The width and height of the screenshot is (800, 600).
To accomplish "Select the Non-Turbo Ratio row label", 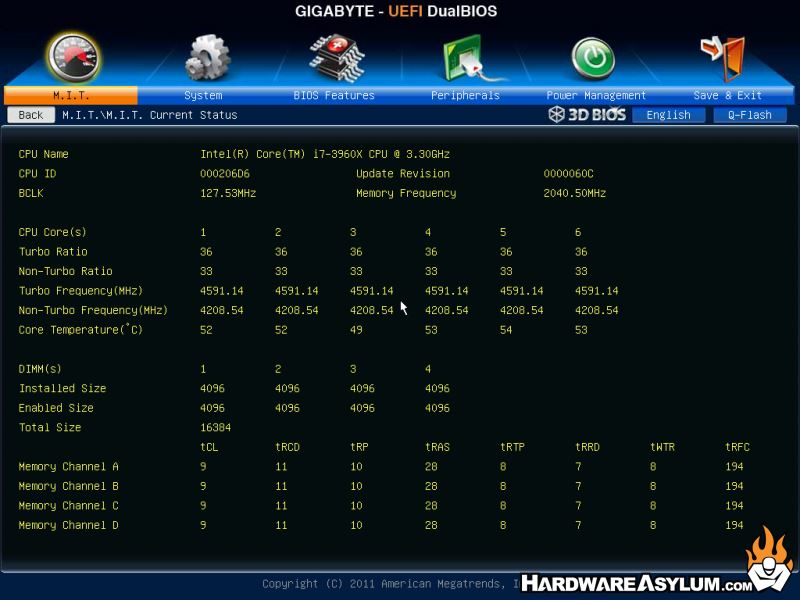I will [x=65, y=271].
